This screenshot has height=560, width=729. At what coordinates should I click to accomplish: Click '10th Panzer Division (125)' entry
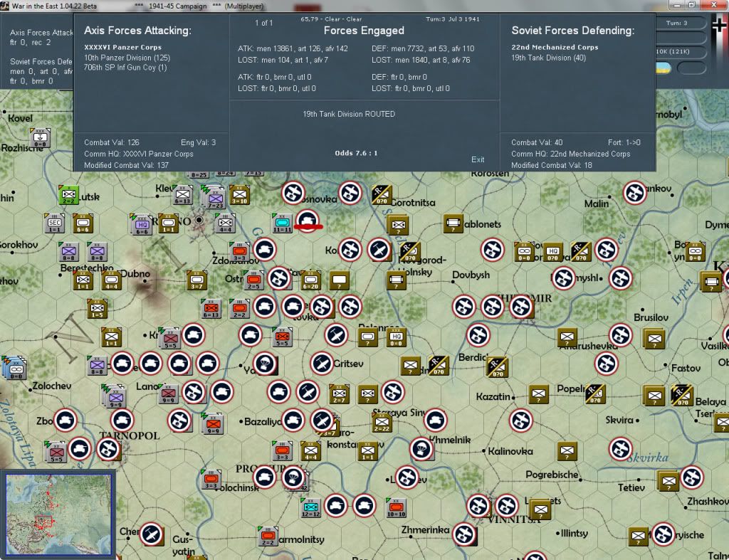pyautogui.click(x=127, y=58)
